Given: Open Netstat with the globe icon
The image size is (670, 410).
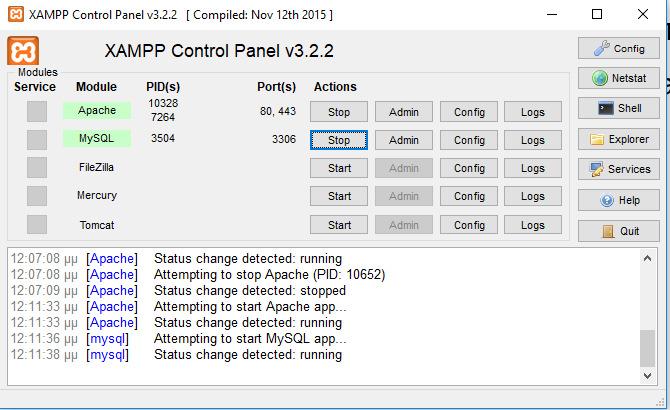Looking at the screenshot, I should [619, 78].
